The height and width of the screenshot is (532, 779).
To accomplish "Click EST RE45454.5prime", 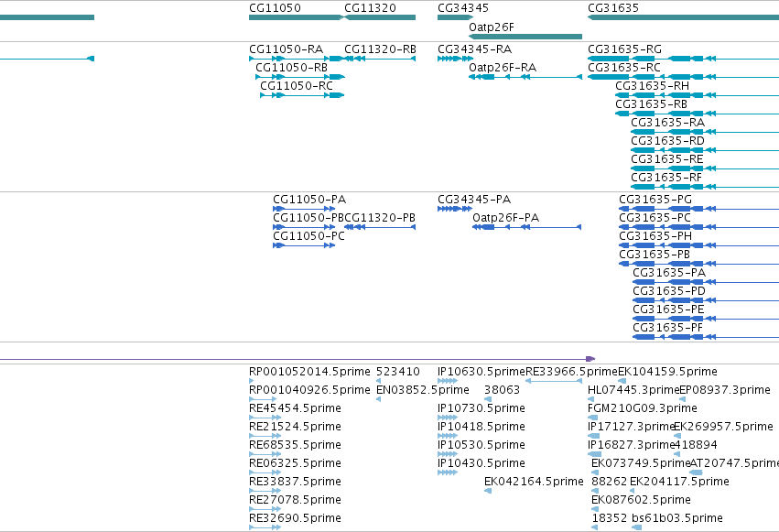I will click(x=295, y=408).
